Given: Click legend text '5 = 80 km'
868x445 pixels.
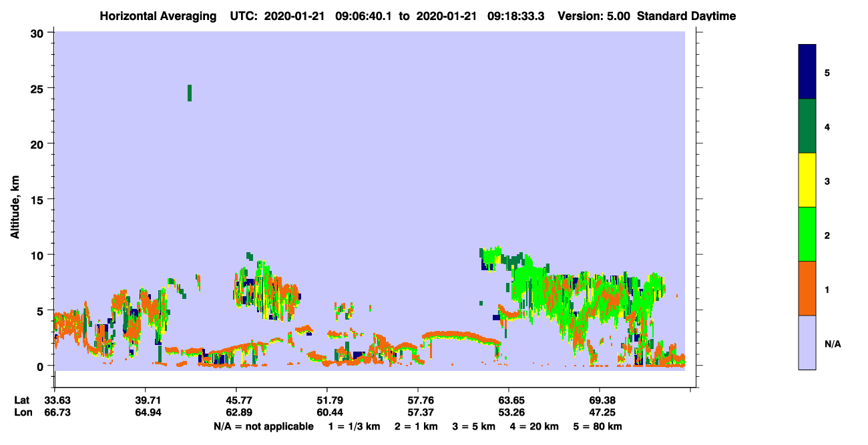Looking at the screenshot, I should coord(598,426).
